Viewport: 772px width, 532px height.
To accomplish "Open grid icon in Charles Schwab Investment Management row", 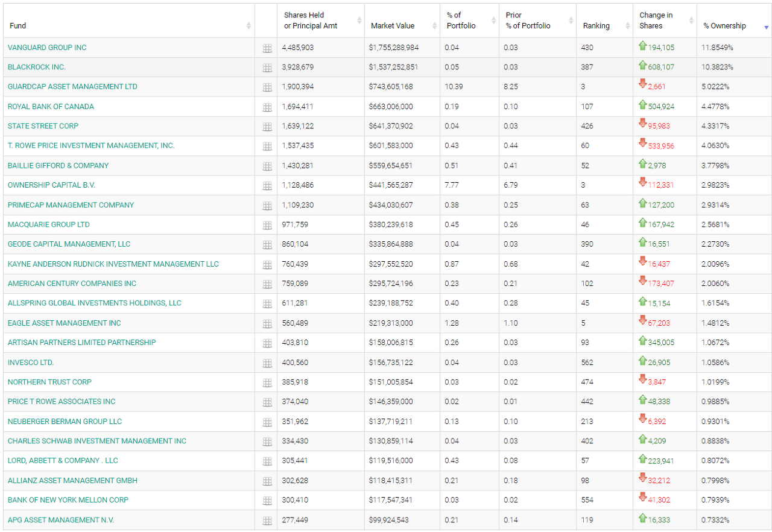I will [x=267, y=442].
